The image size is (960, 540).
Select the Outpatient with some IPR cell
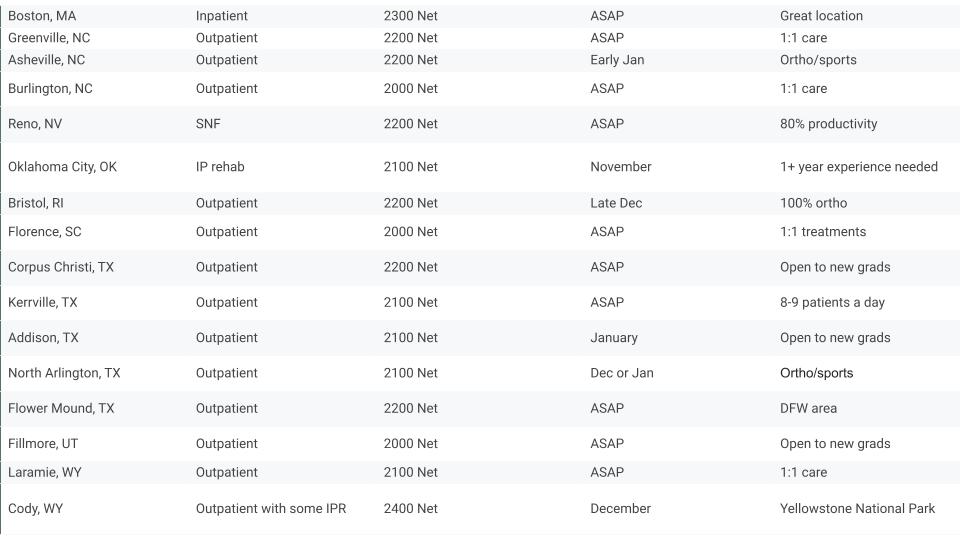271,509
